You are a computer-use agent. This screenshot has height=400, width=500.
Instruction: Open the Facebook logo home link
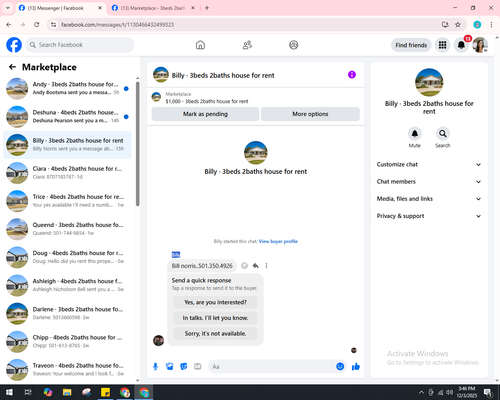tap(14, 45)
